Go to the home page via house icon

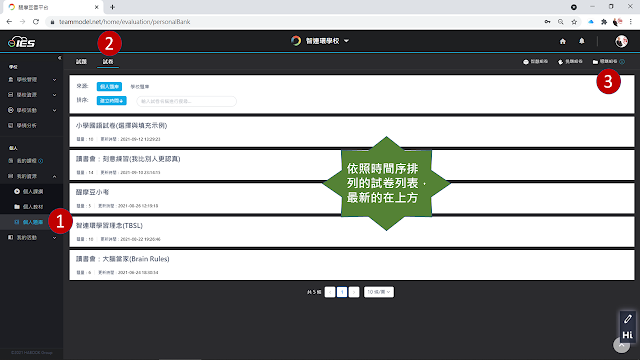click(562, 41)
